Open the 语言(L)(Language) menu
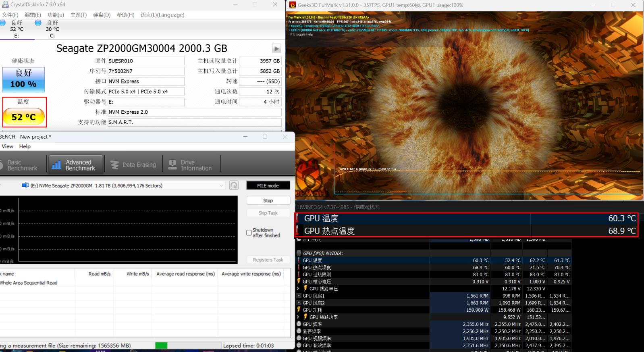 coord(162,15)
